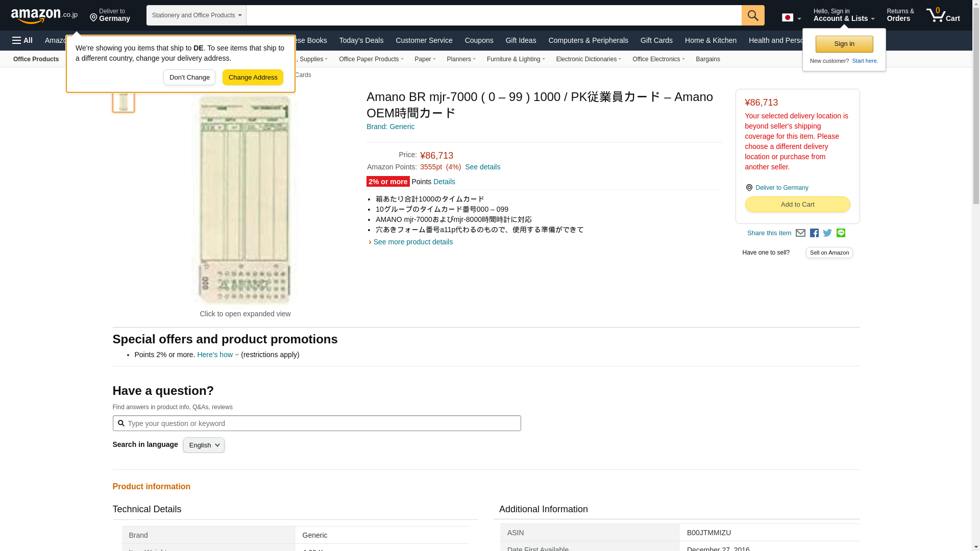Expand the Here's how points details
This screenshot has height=551, width=980.
pos(218,355)
